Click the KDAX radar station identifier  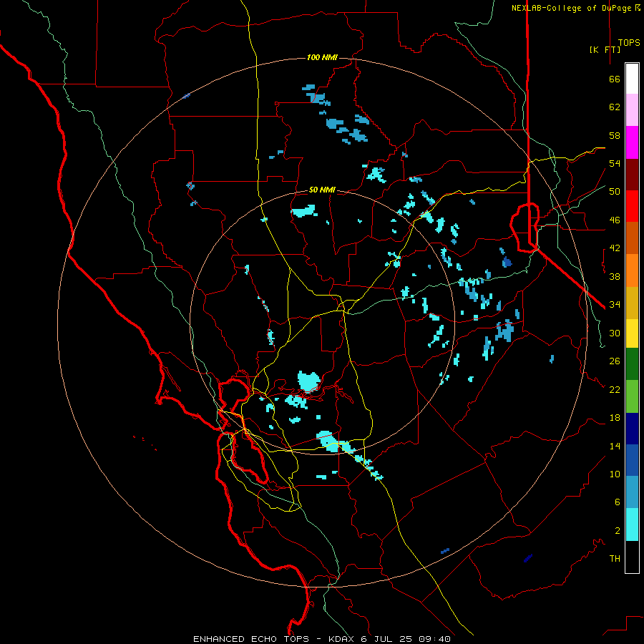(x=341, y=639)
